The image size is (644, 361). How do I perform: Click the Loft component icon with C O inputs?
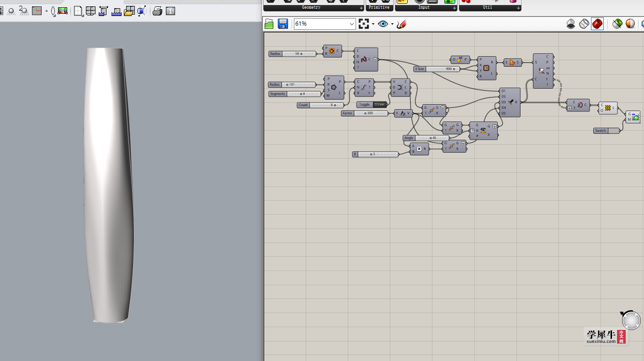pyautogui.click(x=608, y=108)
